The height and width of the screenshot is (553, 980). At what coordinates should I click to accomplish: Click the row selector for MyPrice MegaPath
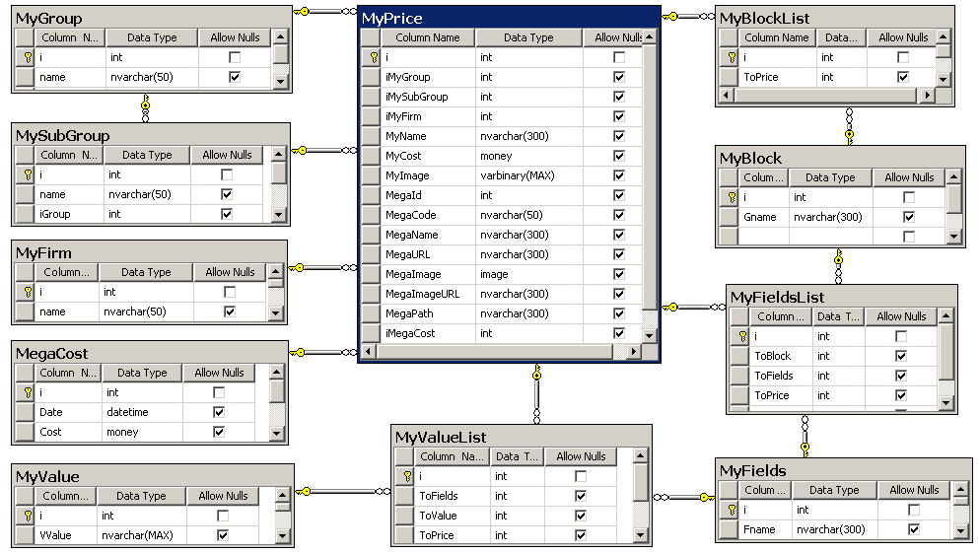372,313
